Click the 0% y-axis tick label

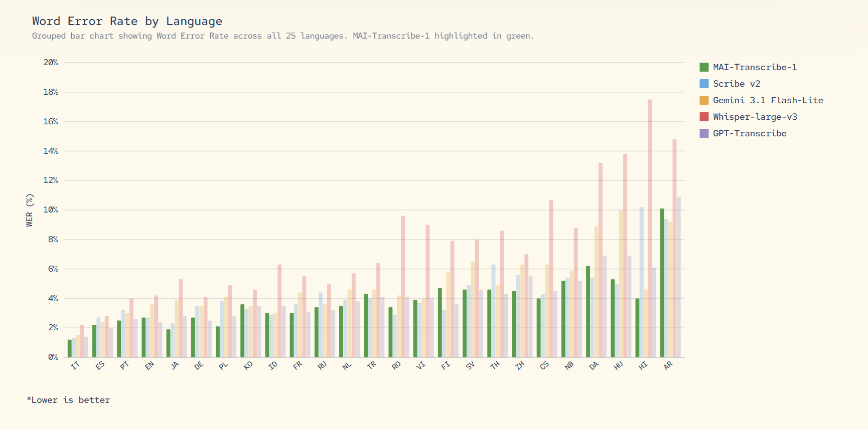(x=53, y=357)
